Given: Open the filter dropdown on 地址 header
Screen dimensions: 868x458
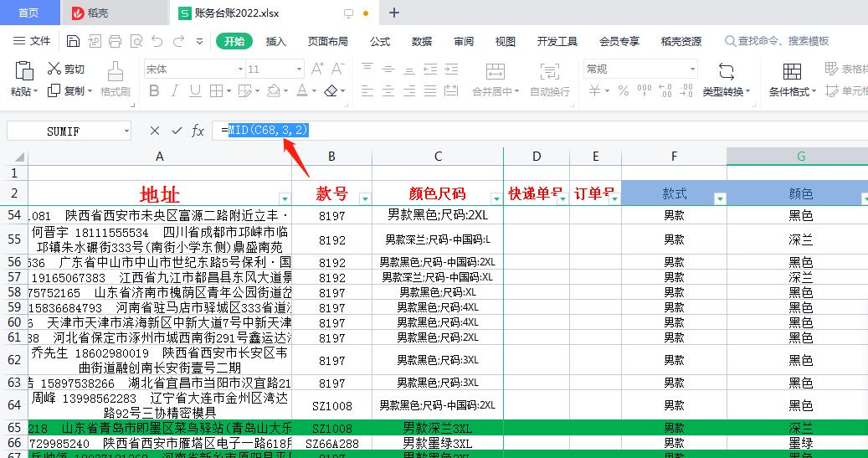Looking at the screenshot, I should click(x=285, y=198).
